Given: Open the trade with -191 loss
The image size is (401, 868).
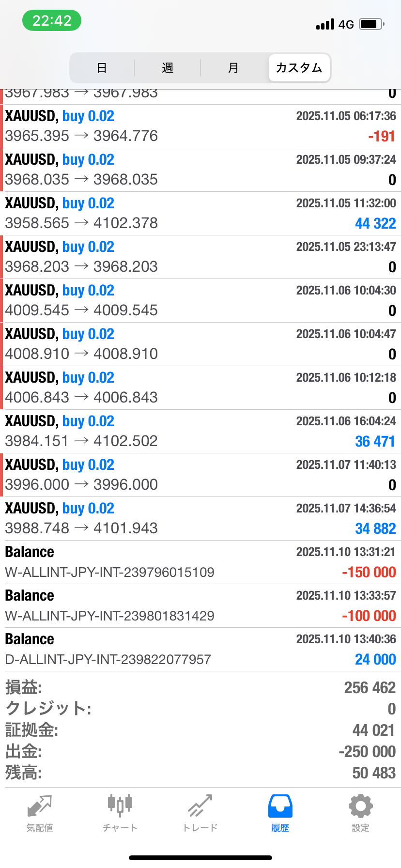Looking at the screenshot, I should pos(200,126).
